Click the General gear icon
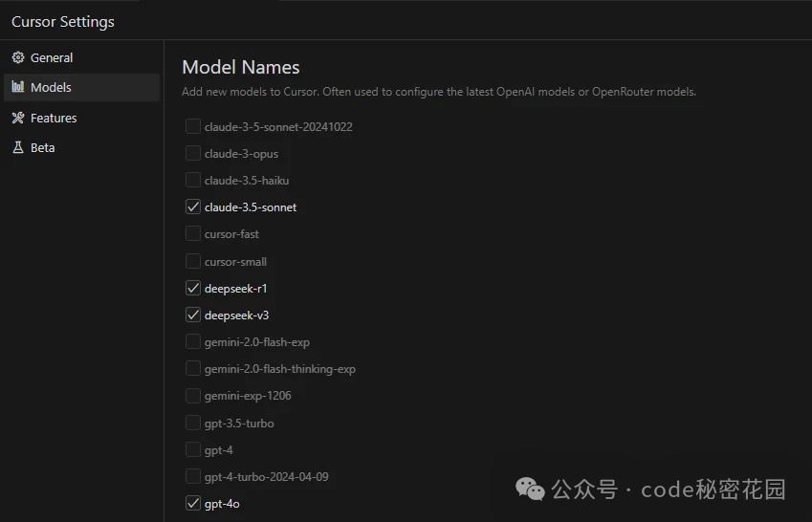 point(18,57)
